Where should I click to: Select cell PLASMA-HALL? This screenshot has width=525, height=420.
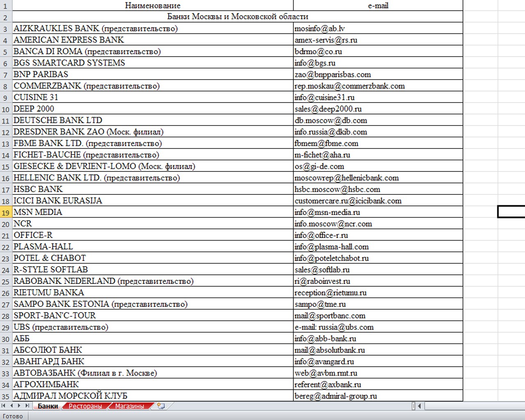pos(153,247)
